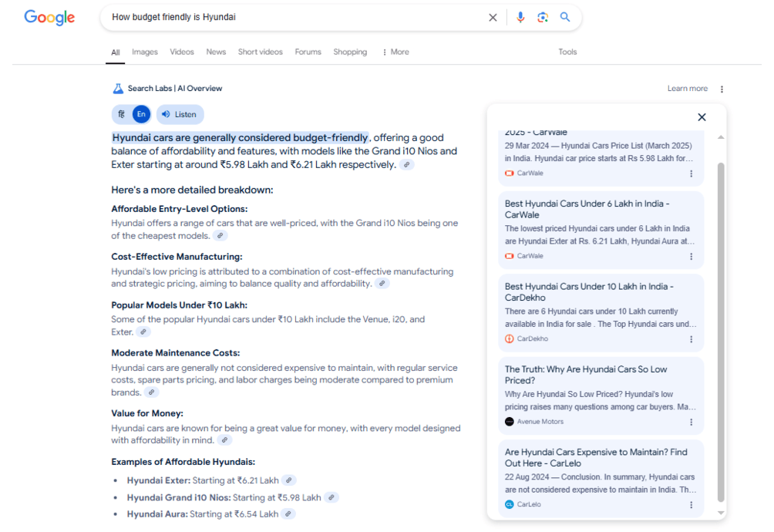
Task: Open AI Overview three-dot options menu
Action: coord(722,89)
